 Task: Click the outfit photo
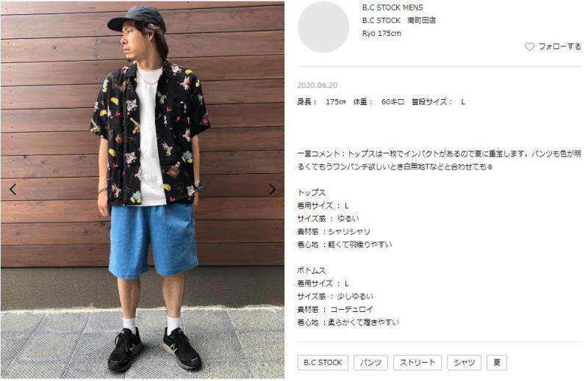click(x=143, y=190)
